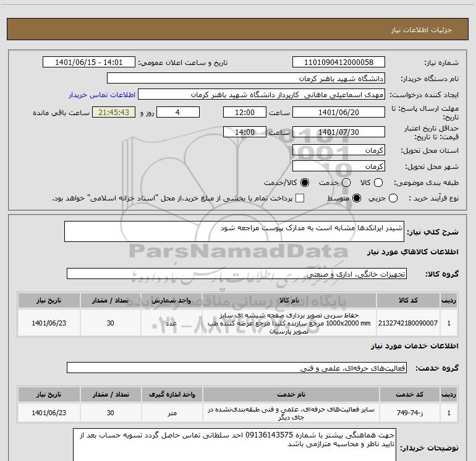The height and width of the screenshot is (461, 476).
Task: Click the جزئیات اطلاعات نیاز header bar
Action: pos(237,30)
